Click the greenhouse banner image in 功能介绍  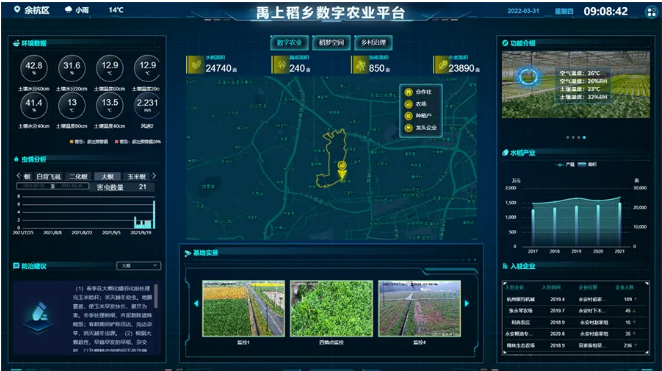tap(576, 85)
